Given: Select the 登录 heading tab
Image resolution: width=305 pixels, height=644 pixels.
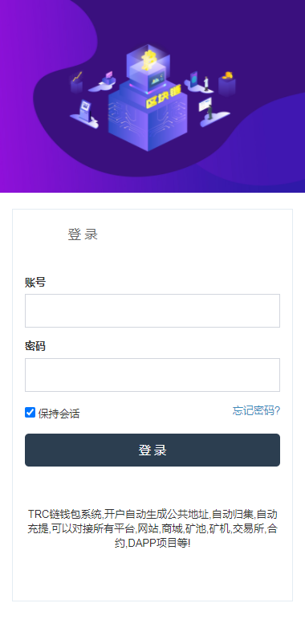Looking at the screenshot, I should tap(83, 234).
